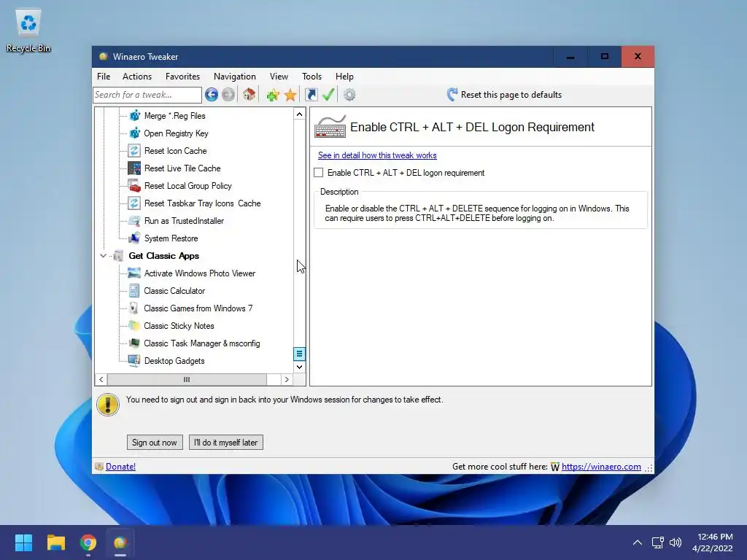Select the Classic Calculator tree item
This screenshot has width=747, height=560.
click(174, 291)
